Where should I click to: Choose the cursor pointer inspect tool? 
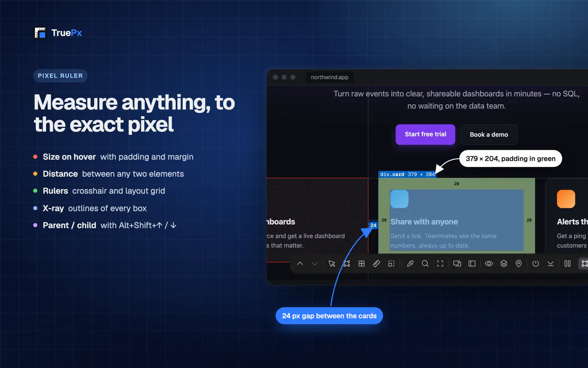point(332,264)
